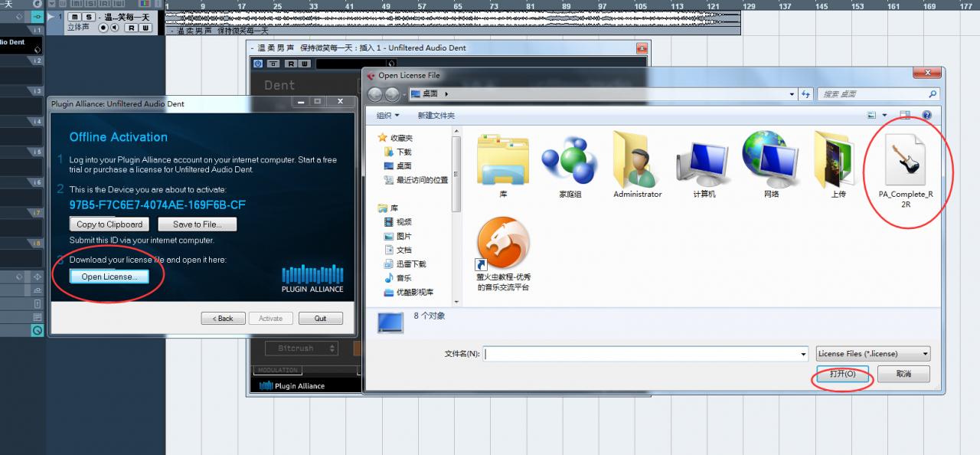Click 新建文件夹 new folder button
Screen dimensions: 980x455
pyautogui.click(x=436, y=115)
